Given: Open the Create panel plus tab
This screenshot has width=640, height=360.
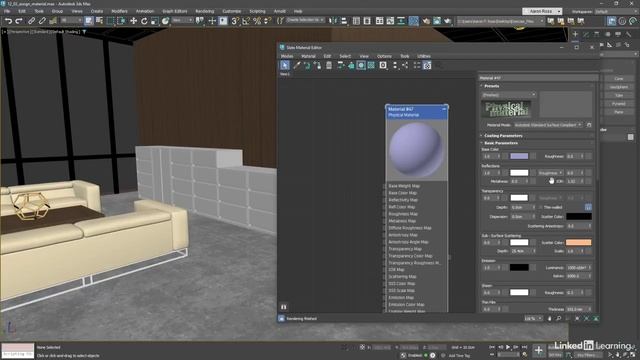Looking at the screenshot, I should (575, 34).
